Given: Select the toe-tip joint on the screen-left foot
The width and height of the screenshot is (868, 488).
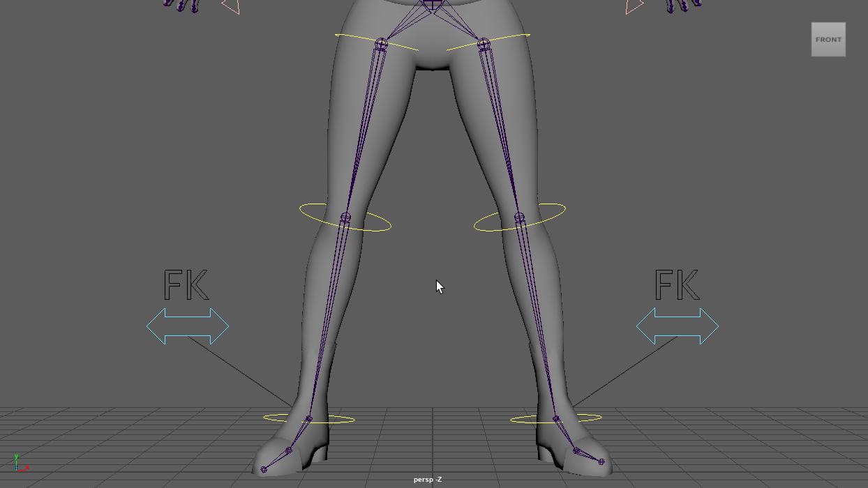Looking at the screenshot, I should pos(264,470).
